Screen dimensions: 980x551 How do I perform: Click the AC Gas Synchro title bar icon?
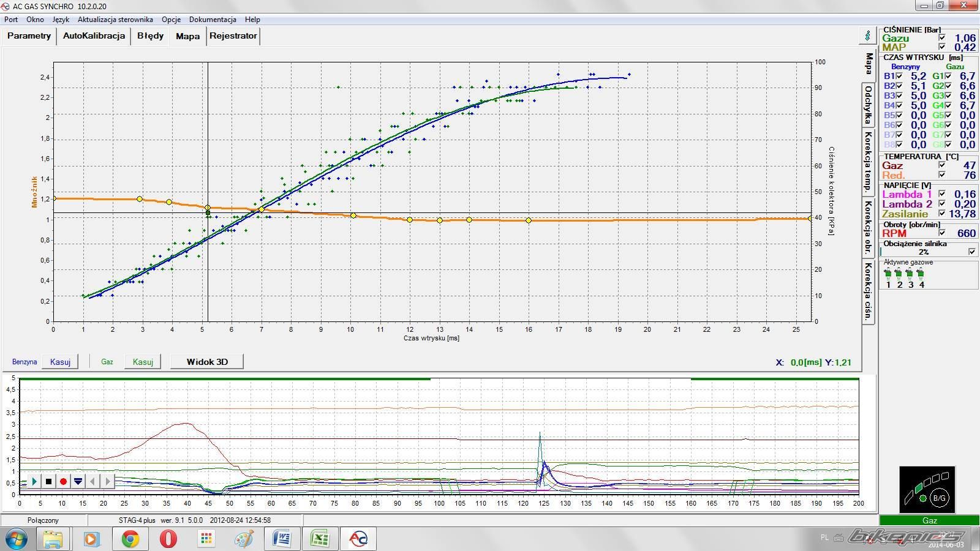click(x=6, y=6)
